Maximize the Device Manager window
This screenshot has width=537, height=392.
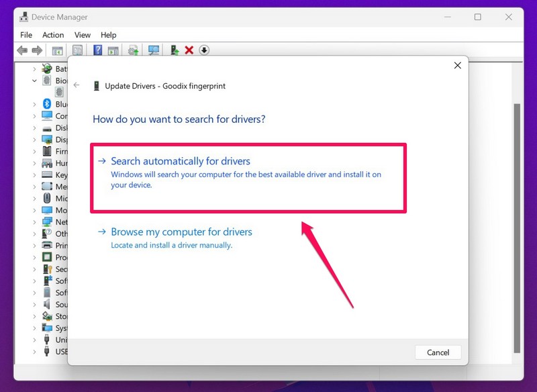[x=478, y=17]
